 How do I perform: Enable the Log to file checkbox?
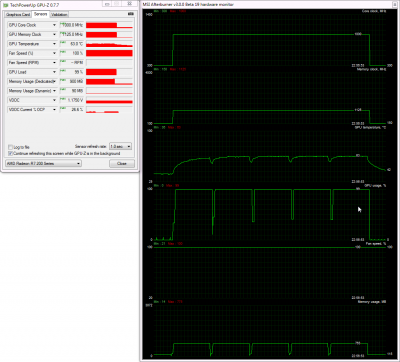pyautogui.click(x=10, y=147)
